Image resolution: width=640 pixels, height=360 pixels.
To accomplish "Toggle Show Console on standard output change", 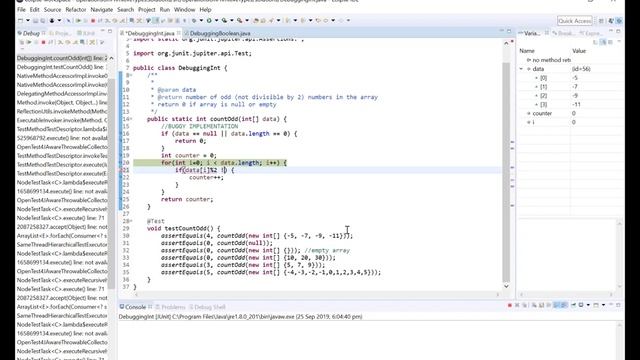I will tap(556, 305).
